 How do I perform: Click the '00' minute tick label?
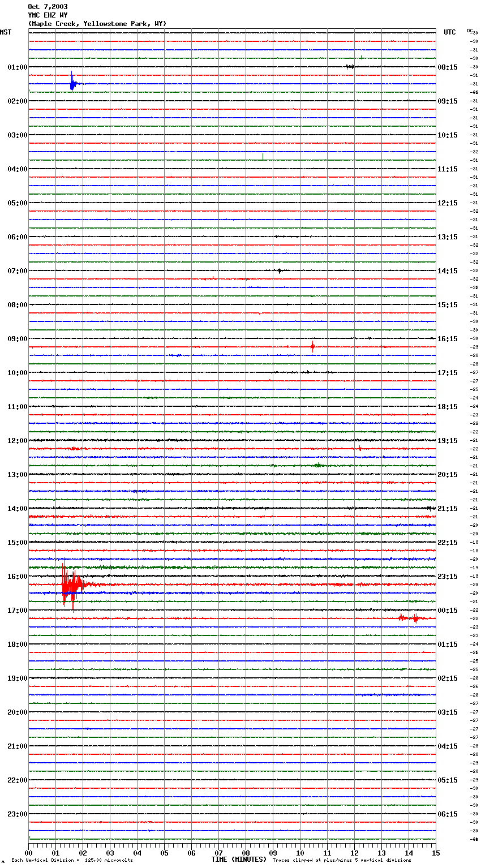pos(28,853)
